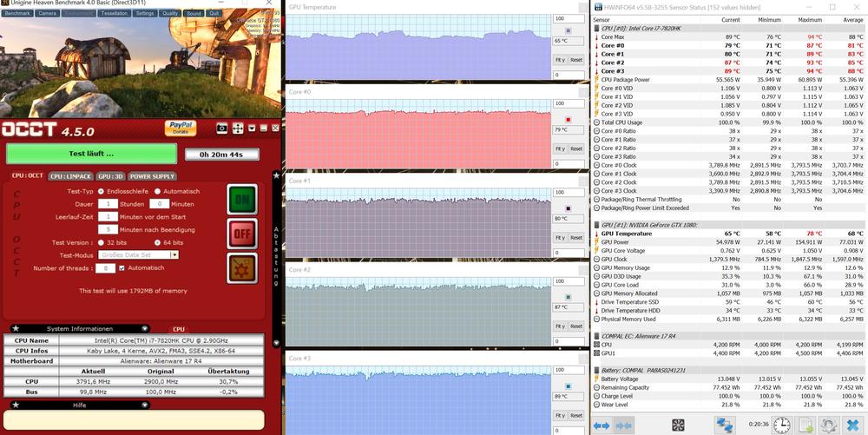Open the POWER SUPPLY tab

(152, 176)
